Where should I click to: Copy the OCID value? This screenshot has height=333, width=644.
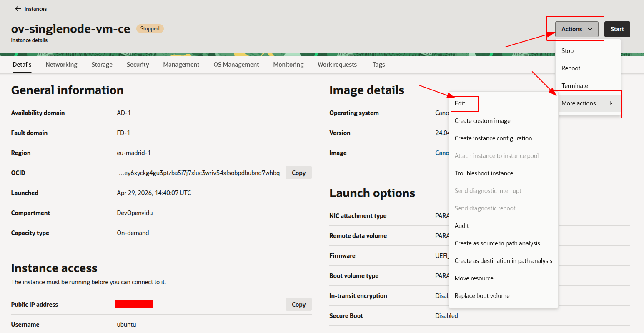[298, 173]
